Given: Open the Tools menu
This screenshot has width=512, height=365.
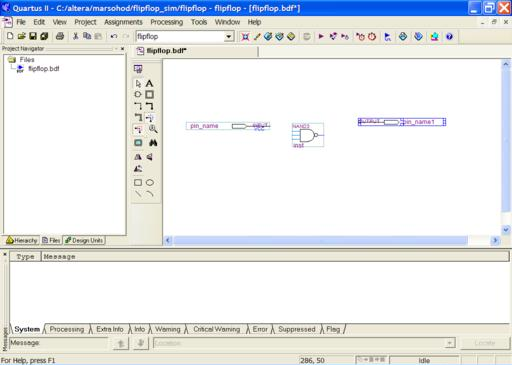Looking at the screenshot, I should 199,22.
